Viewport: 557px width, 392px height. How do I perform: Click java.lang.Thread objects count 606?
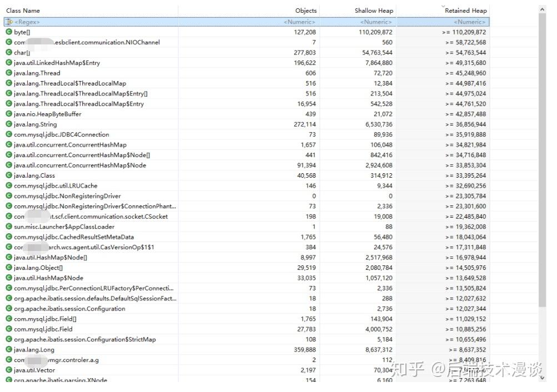coord(310,73)
